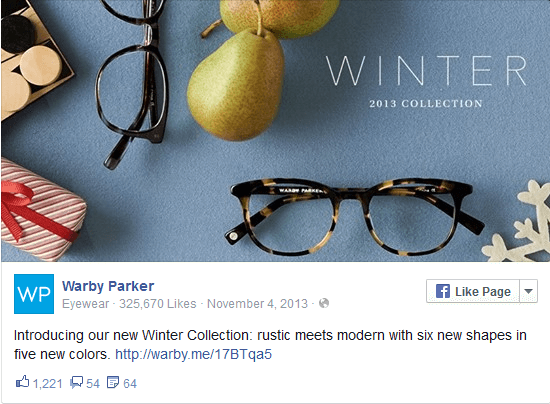Click the November 4, 2013 timestamp
The height and width of the screenshot is (404, 550).
coord(257,303)
